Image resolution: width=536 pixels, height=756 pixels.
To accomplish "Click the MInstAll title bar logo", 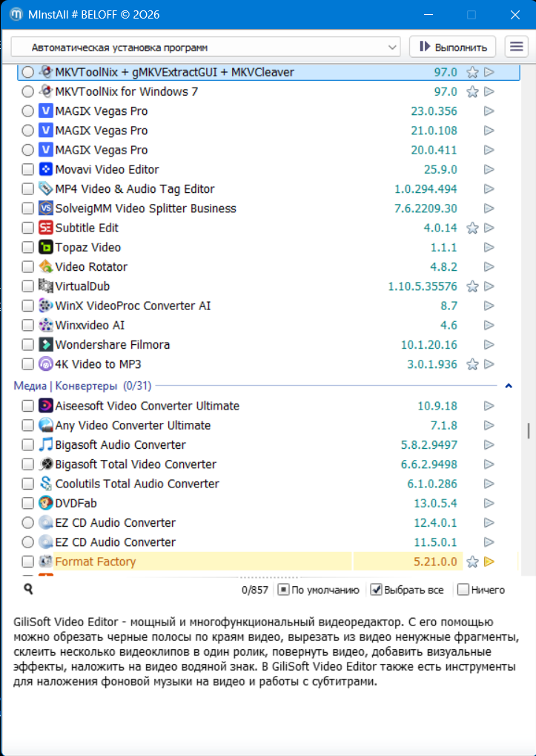I will click(16, 14).
